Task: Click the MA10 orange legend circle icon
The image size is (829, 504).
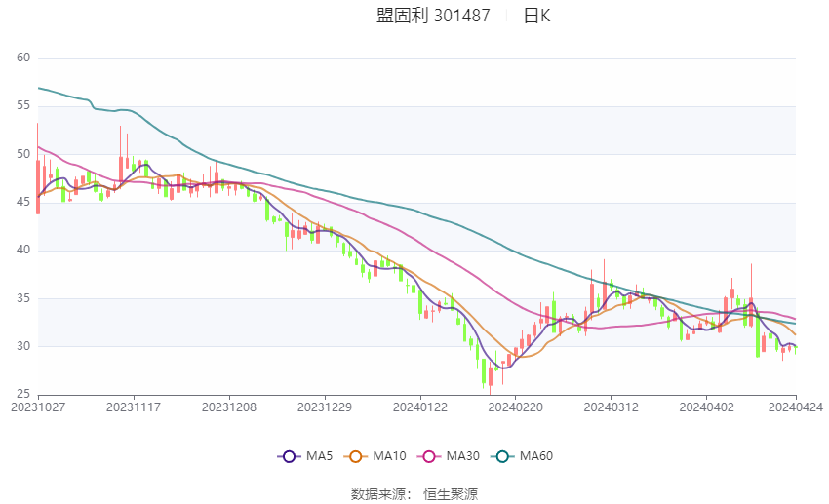Action: (x=356, y=456)
